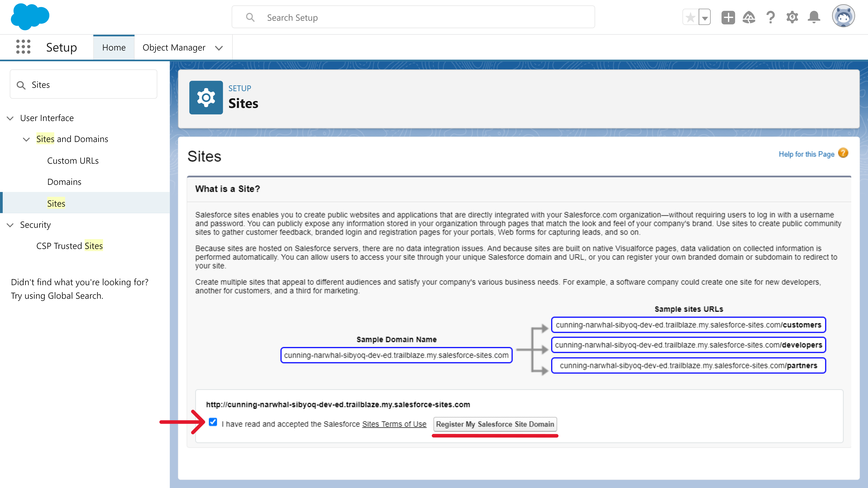The image size is (868, 488).
Task: Click the sample domain name box
Action: pos(396,355)
